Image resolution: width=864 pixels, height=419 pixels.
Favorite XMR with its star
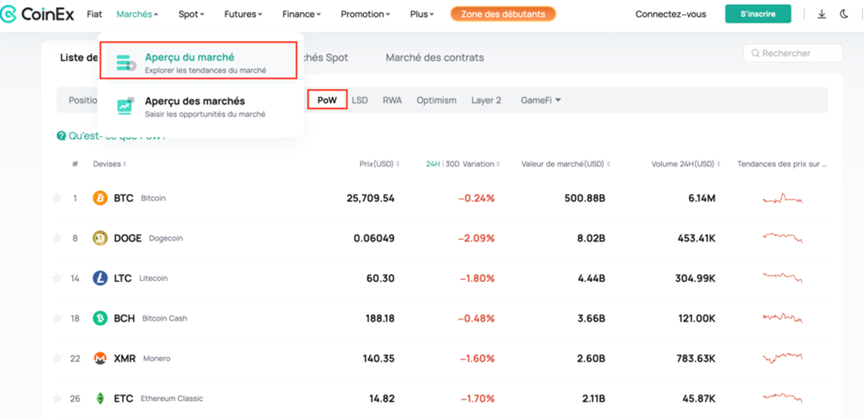[57, 358]
